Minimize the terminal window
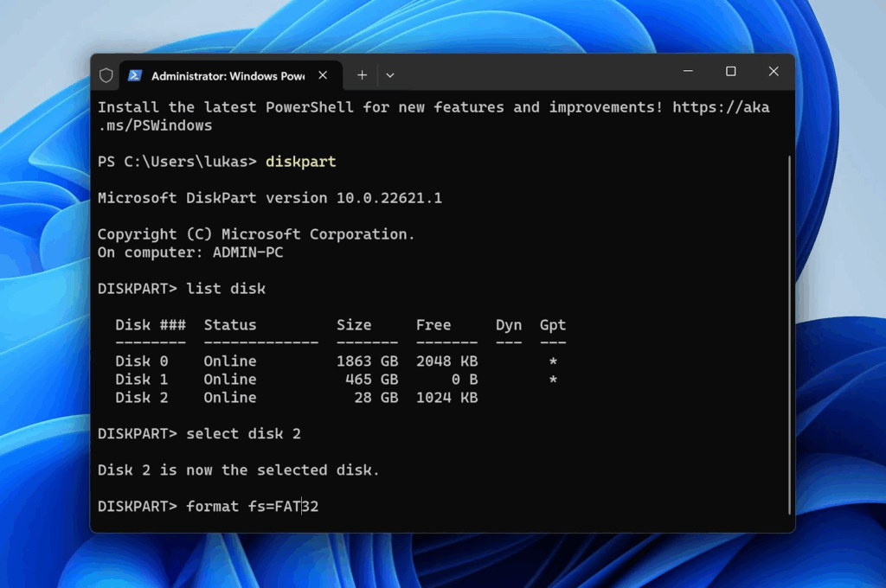 point(688,72)
